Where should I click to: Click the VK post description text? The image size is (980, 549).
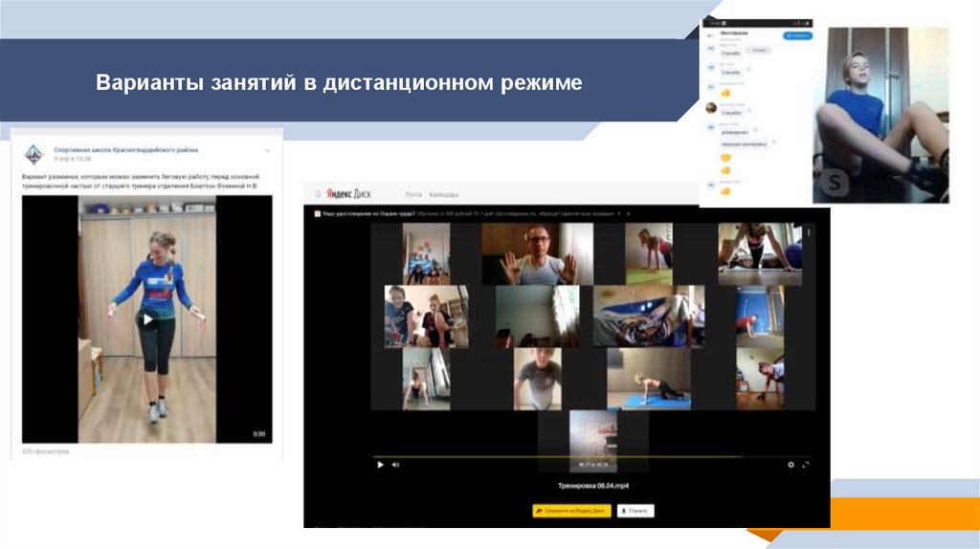coord(141,181)
